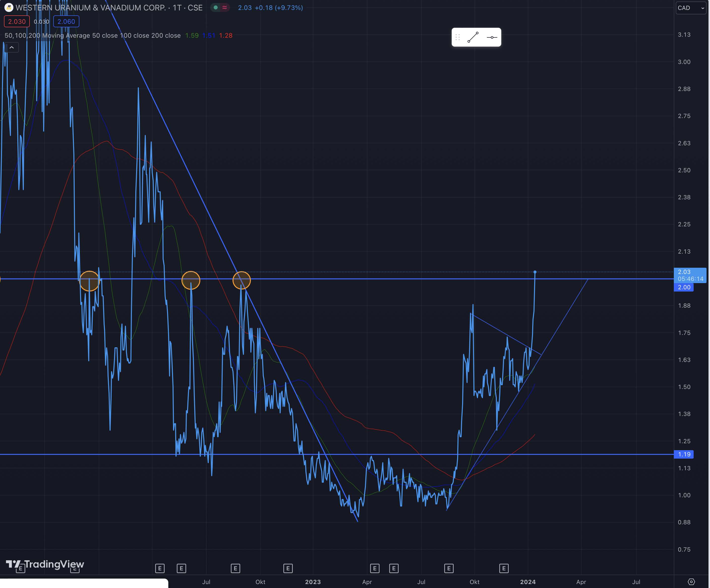This screenshot has width=710, height=588.
Task: Click the red 2.030 sell price button
Action: pyautogui.click(x=17, y=22)
